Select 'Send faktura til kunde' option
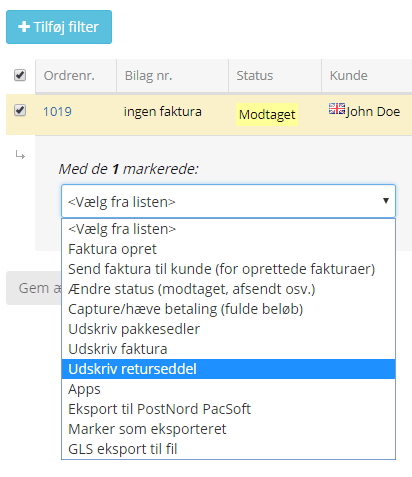The width and height of the screenshot is (412, 477). click(228, 269)
